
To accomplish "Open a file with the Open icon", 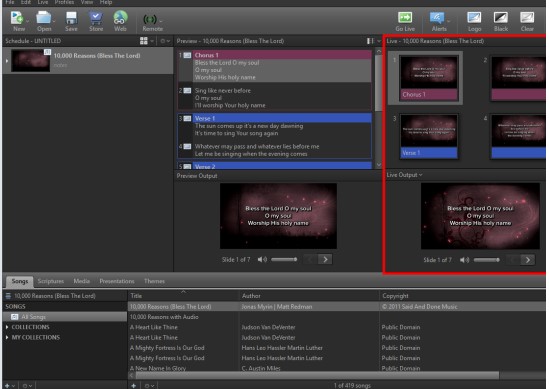I will point(44,18).
